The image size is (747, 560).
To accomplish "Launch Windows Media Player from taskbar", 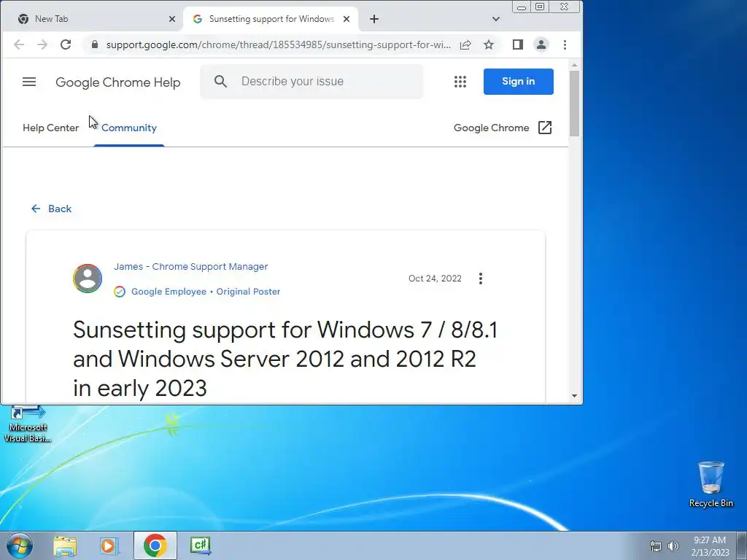I will point(109,545).
